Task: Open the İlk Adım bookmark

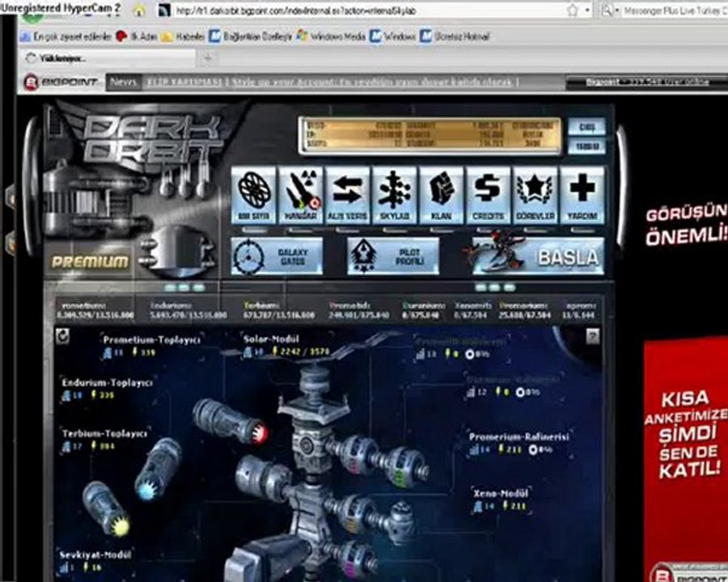Action: coord(137,36)
